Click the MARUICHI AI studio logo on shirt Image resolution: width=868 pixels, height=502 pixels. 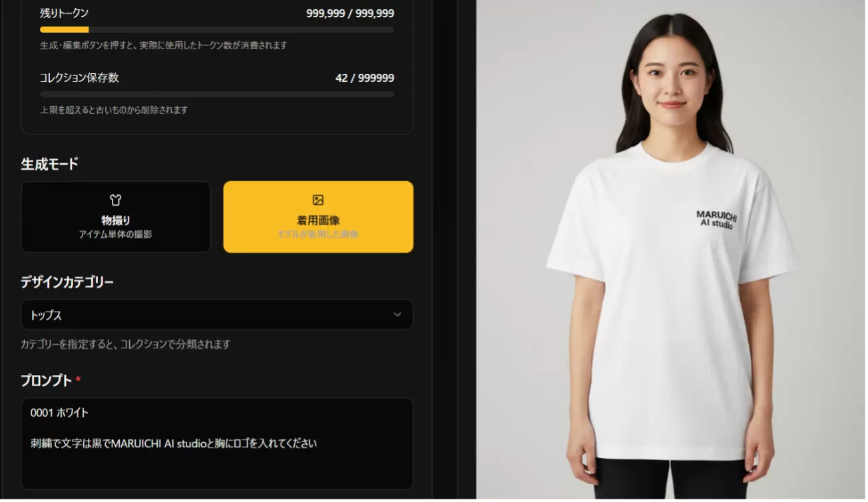[x=716, y=219]
